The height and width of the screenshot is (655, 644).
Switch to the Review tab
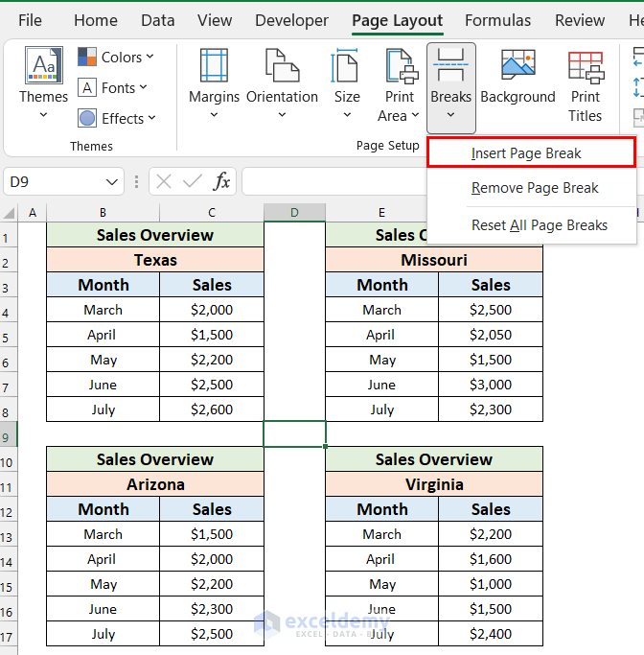[579, 20]
